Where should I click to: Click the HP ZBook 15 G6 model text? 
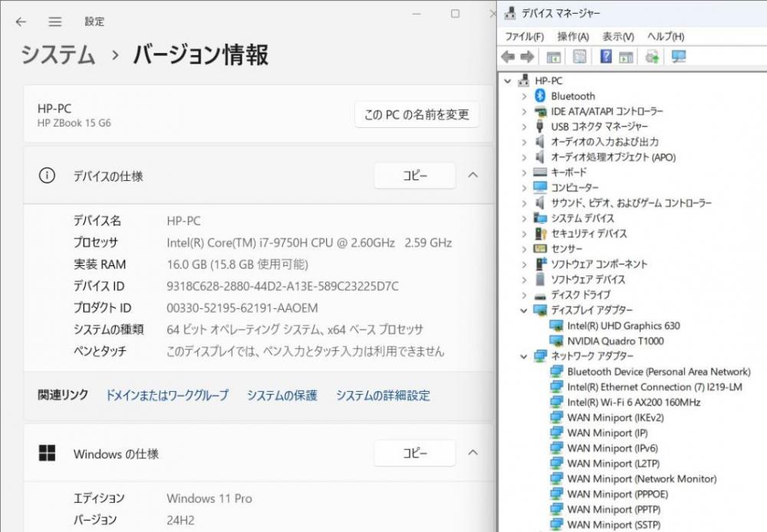74,123
